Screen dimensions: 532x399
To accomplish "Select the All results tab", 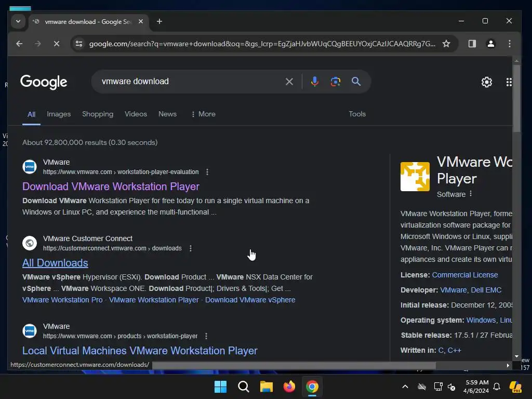I will pyautogui.click(x=31, y=114).
